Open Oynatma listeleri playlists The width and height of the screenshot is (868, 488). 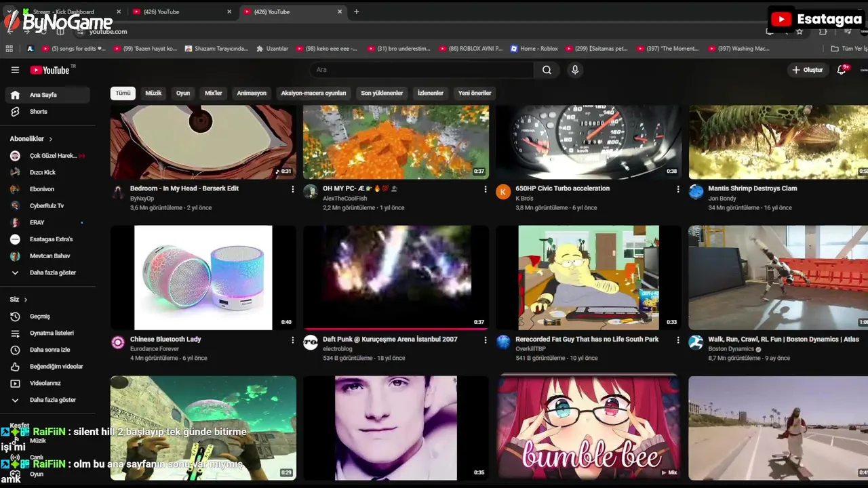[x=47, y=333]
